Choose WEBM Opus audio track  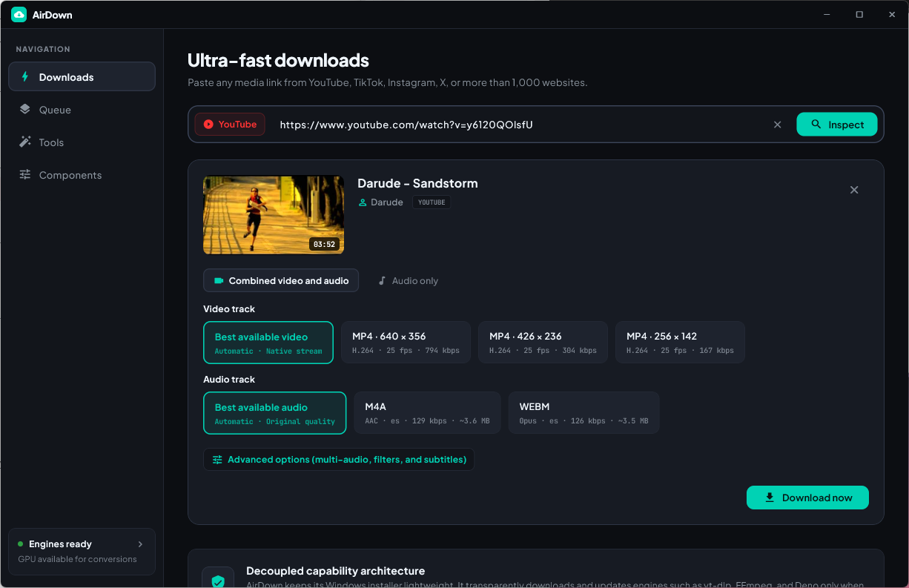(x=584, y=413)
